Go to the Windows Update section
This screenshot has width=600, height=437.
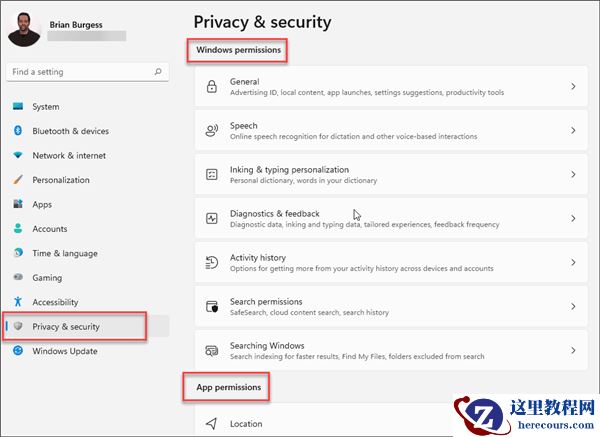coord(65,351)
